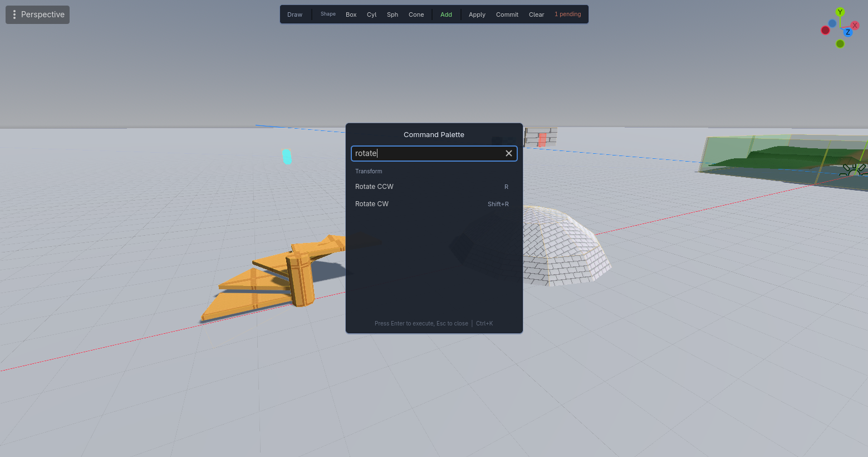
Task: Choose the Box shape
Action: tap(351, 14)
